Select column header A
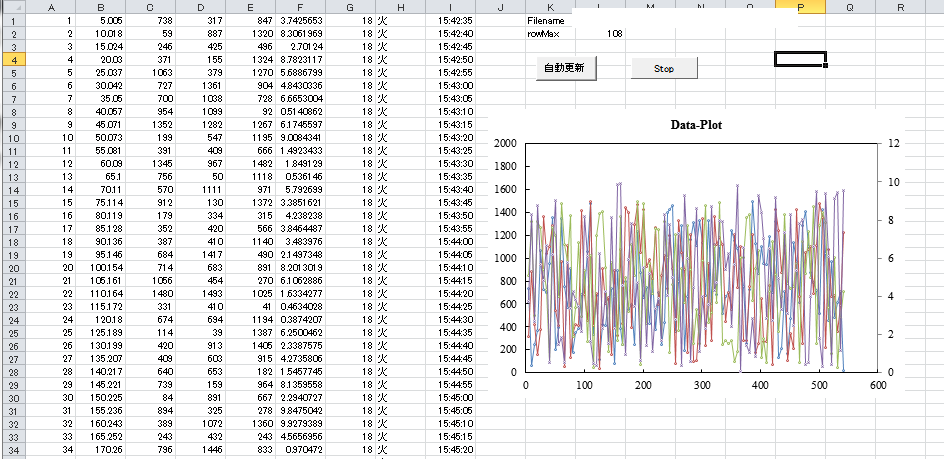The height and width of the screenshot is (459, 944). click(50, 7)
